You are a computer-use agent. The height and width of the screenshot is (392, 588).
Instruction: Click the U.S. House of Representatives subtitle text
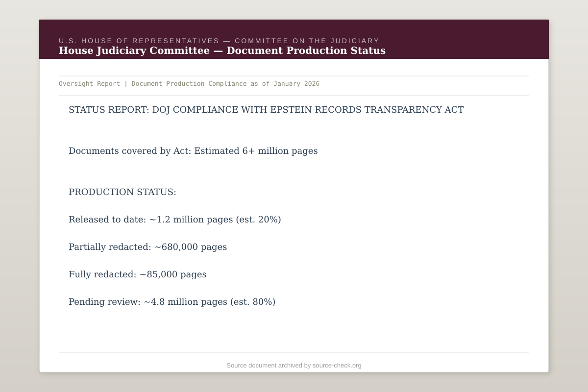219,41
